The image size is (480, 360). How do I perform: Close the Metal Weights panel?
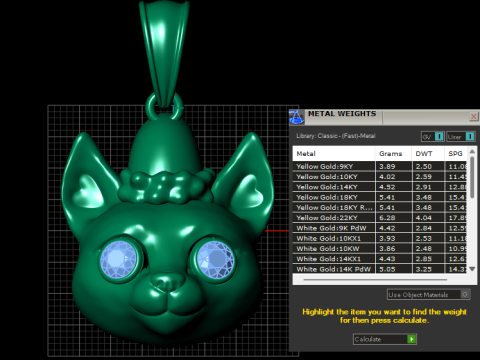(473, 116)
